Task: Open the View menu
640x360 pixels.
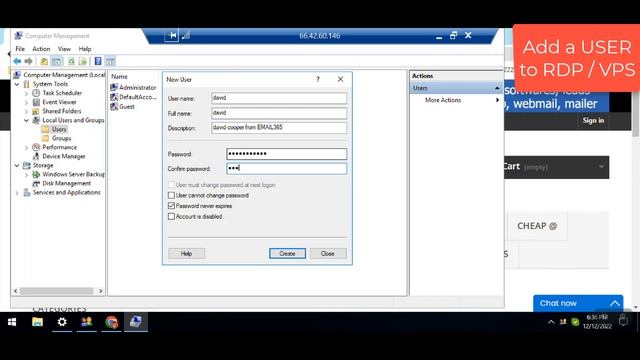Action: point(64,49)
